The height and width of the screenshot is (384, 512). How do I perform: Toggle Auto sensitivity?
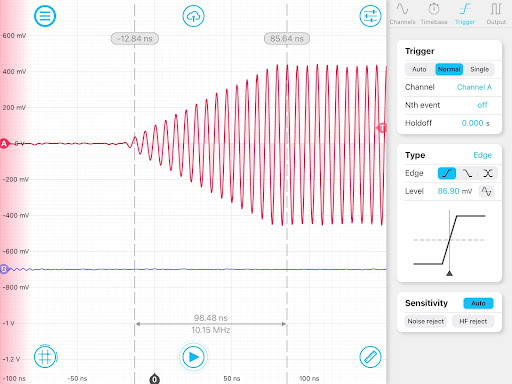click(x=478, y=303)
